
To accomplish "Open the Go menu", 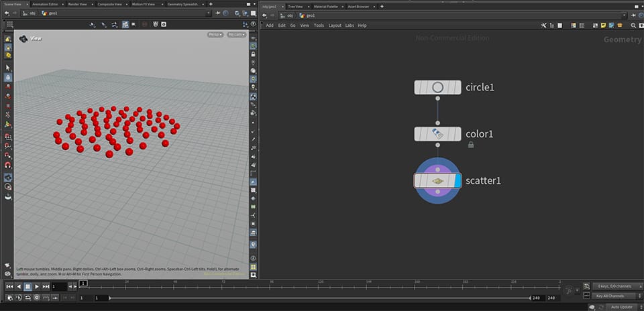I will [293, 25].
